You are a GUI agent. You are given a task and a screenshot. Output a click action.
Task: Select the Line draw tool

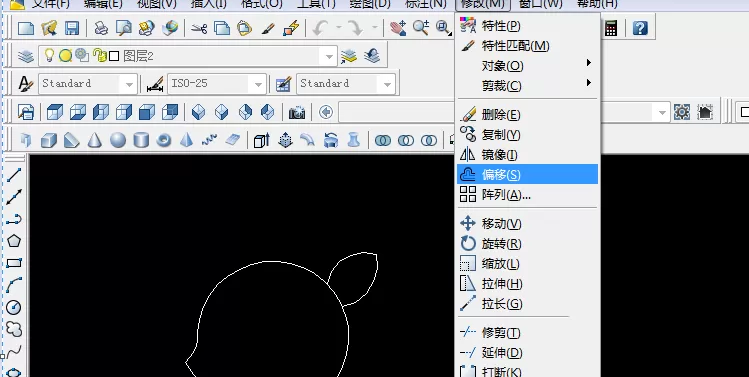(x=14, y=175)
